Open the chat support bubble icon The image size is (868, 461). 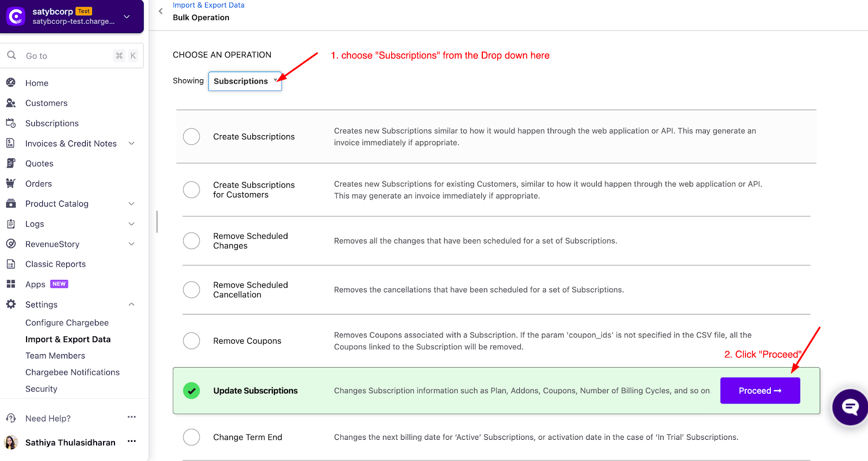point(850,407)
